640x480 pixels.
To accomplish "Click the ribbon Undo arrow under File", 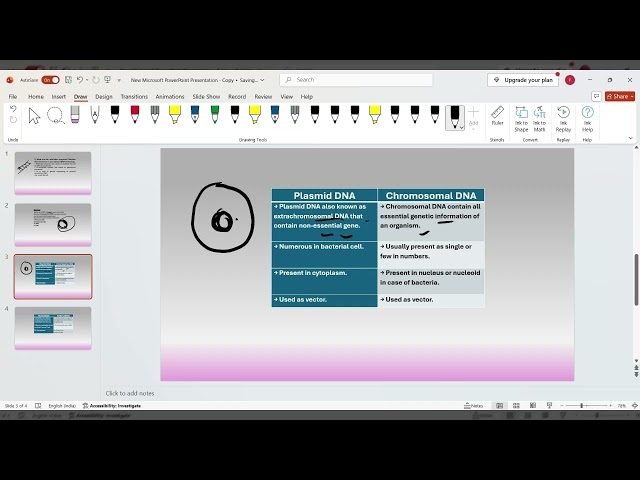I will coord(13,109).
